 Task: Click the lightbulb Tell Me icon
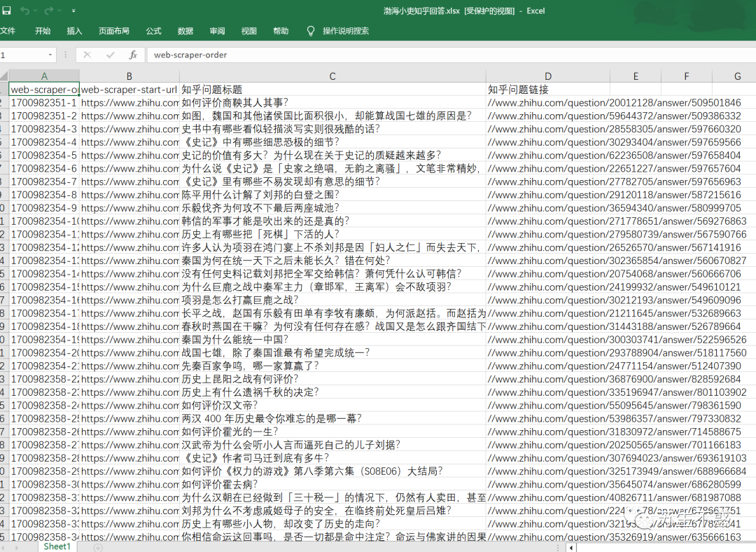pos(311,31)
